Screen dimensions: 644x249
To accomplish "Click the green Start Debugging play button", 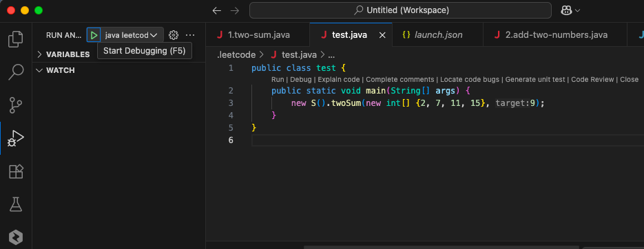I will pyautogui.click(x=94, y=35).
